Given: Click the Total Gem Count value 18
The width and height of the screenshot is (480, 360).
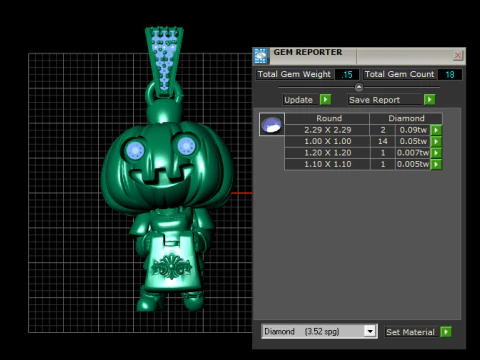Looking at the screenshot, I should click(x=450, y=74).
